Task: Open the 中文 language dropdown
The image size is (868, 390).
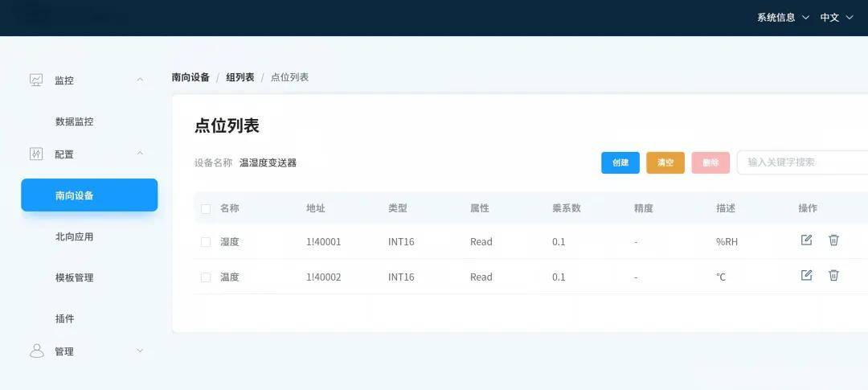Action: coord(837,17)
